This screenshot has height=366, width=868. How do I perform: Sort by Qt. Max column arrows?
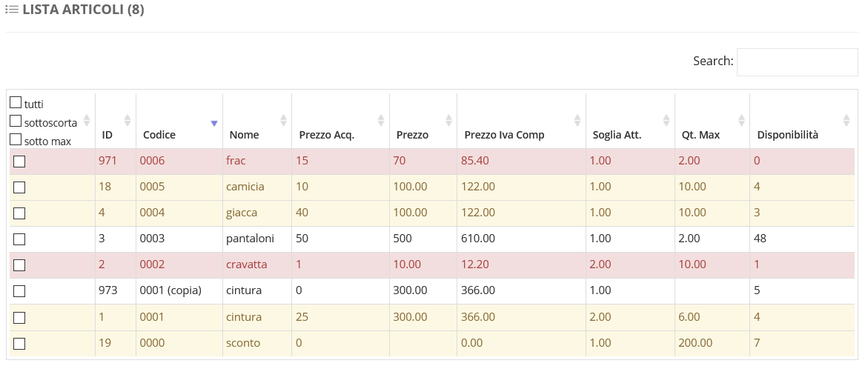[741, 120]
